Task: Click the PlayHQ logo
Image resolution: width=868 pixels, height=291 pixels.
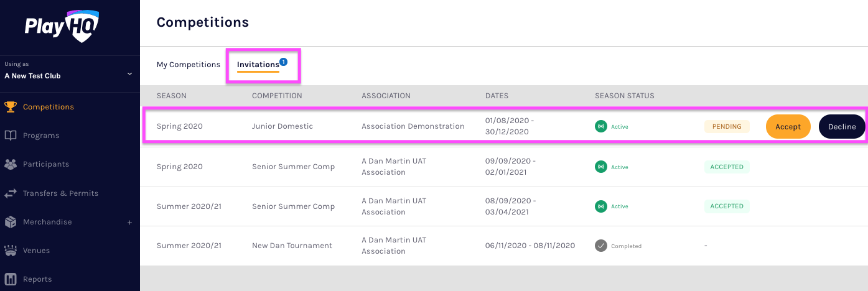Action: (62, 26)
